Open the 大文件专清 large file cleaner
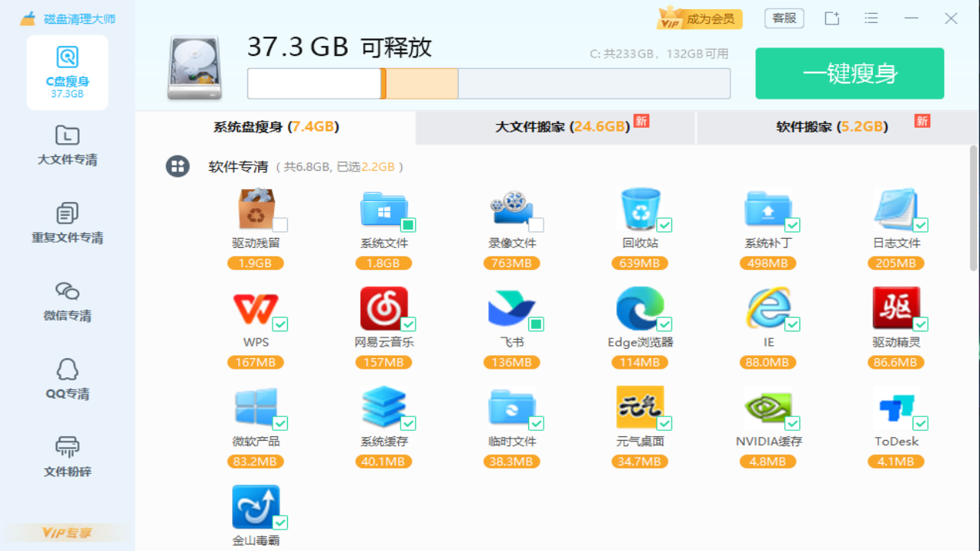980x551 pixels. [67, 145]
